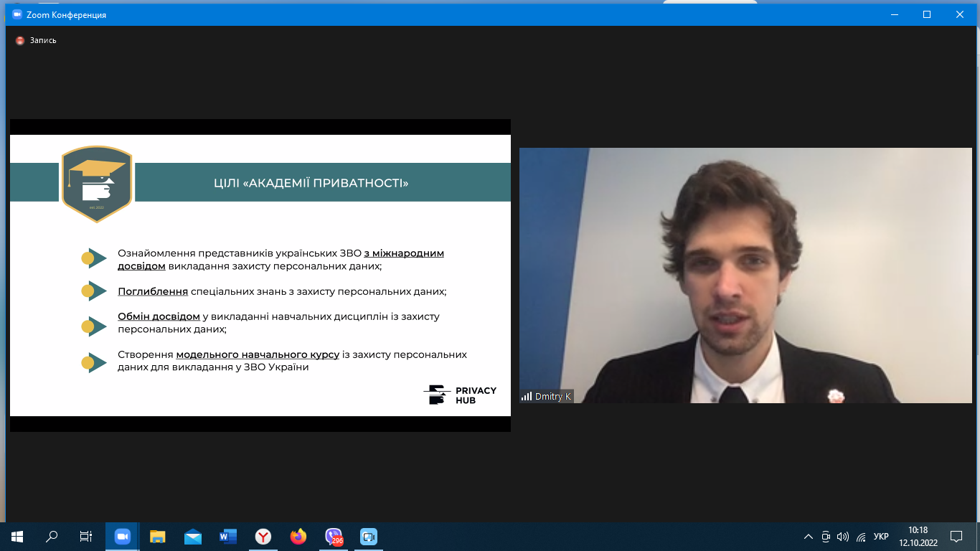The image size is (980, 551).
Task: Click the Zoom icon in the taskbar
Action: coord(123,536)
